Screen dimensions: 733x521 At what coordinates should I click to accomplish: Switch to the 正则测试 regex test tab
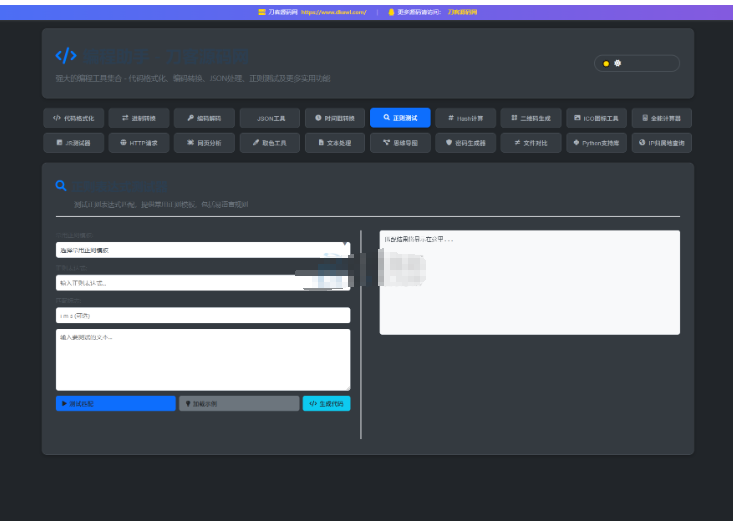[x=400, y=118]
